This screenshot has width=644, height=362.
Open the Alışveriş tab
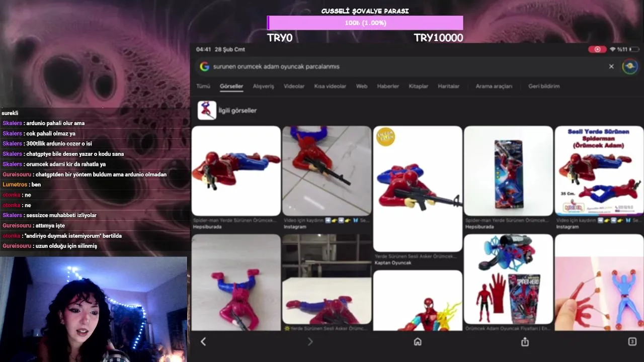(263, 86)
